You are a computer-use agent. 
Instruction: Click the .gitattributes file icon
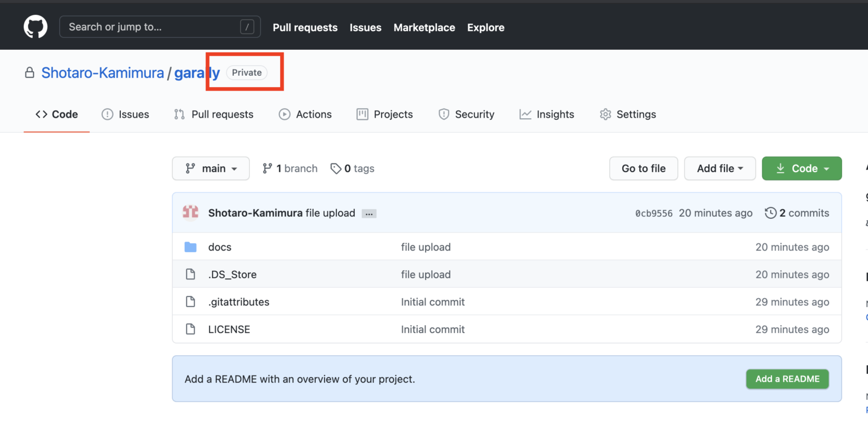pyautogui.click(x=190, y=302)
